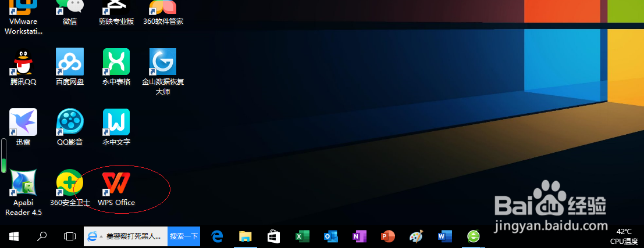Launch PowerPoint from the taskbar
Screen dimensions: 644x248
coord(387,236)
